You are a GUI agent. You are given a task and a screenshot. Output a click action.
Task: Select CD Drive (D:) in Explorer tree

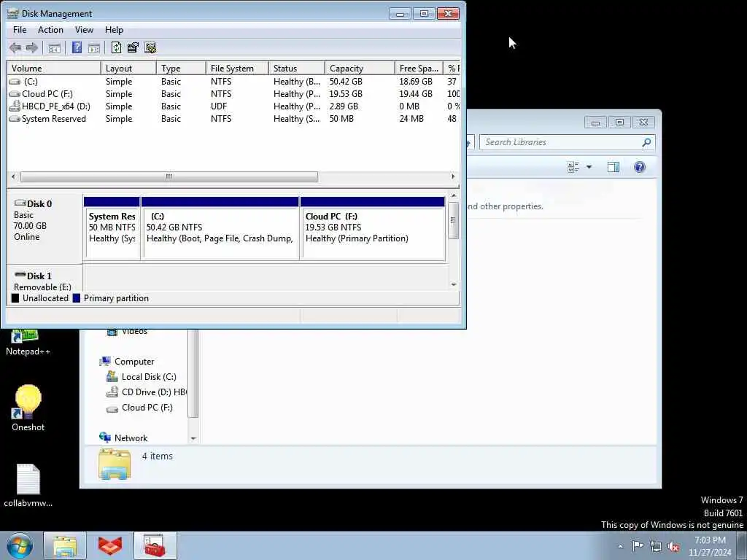point(146,392)
